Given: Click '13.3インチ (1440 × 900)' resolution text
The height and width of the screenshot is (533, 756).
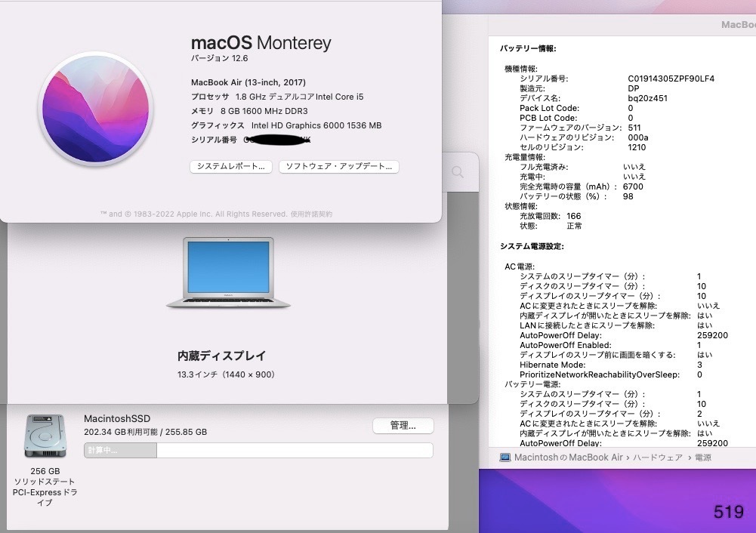Looking at the screenshot, I should [x=226, y=374].
